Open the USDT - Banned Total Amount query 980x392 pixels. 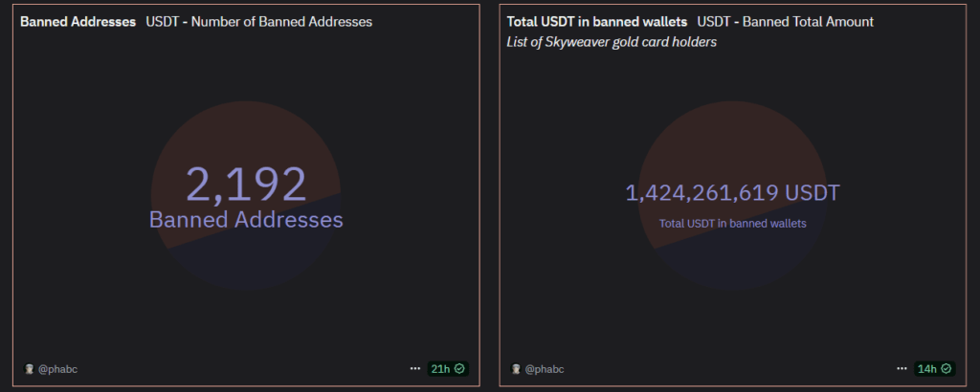(786, 22)
